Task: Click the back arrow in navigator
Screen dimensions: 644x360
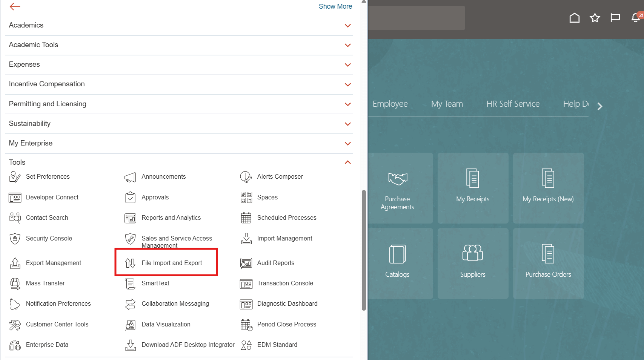Action: point(15,6)
